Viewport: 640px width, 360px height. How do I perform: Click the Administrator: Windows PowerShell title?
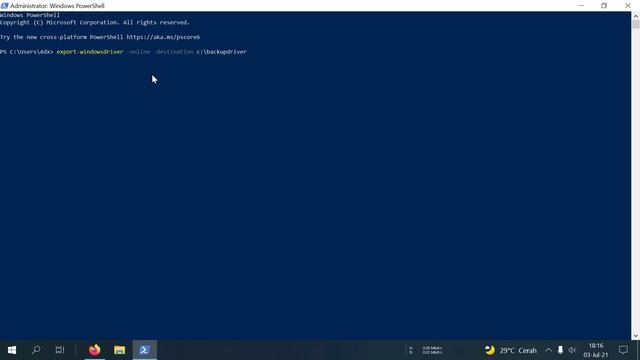point(57,6)
